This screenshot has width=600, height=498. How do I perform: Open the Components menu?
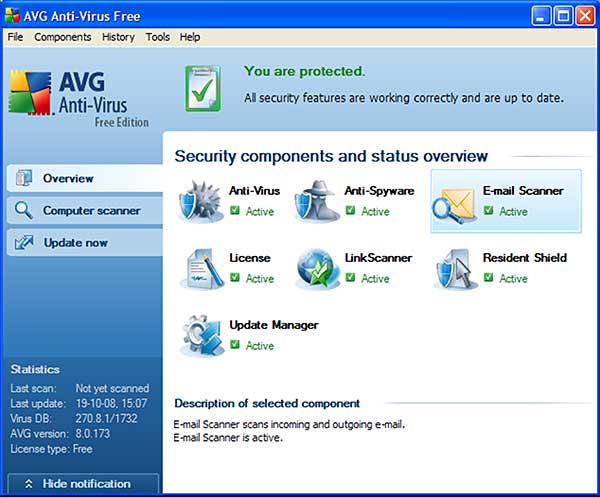click(x=62, y=37)
